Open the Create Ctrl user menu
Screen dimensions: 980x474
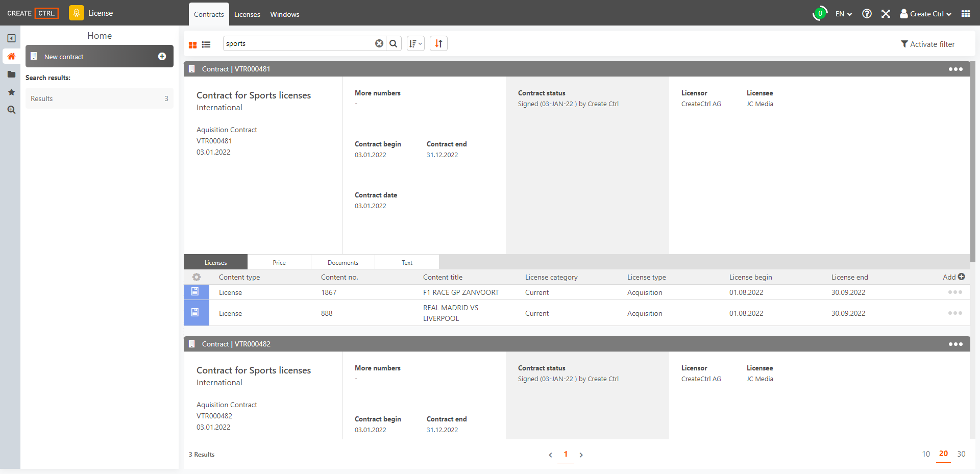[x=925, y=14]
